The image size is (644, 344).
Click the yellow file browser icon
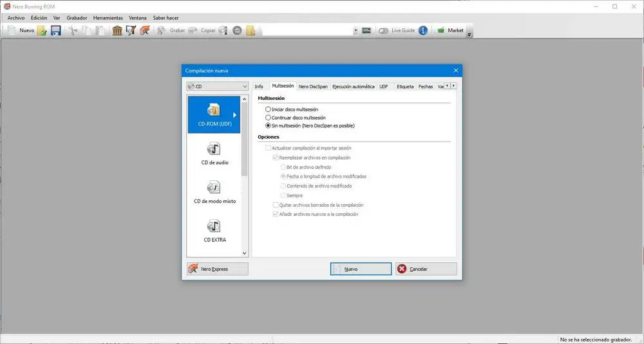click(x=251, y=30)
